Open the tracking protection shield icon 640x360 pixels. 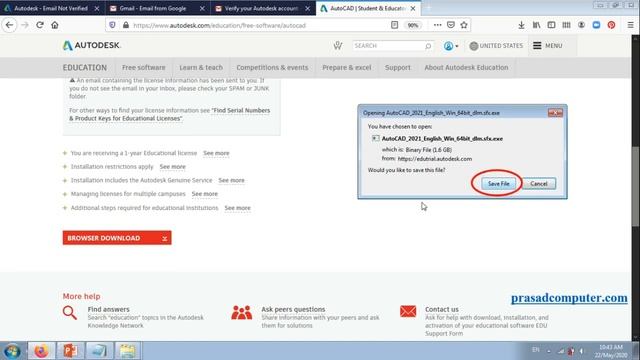(112, 25)
